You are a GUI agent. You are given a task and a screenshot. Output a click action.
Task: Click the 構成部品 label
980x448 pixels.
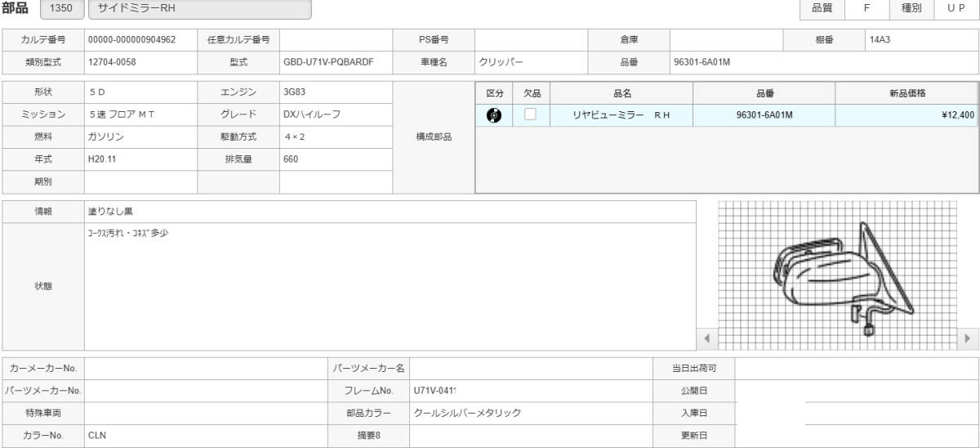pos(434,137)
